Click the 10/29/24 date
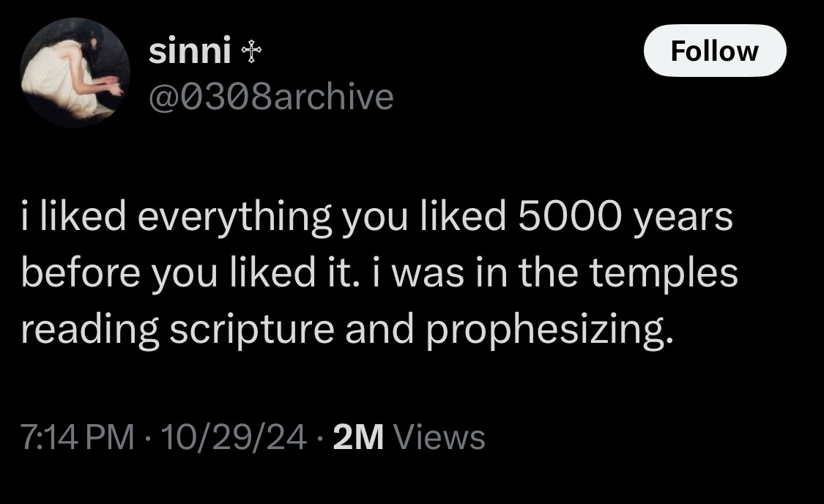 (x=234, y=437)
